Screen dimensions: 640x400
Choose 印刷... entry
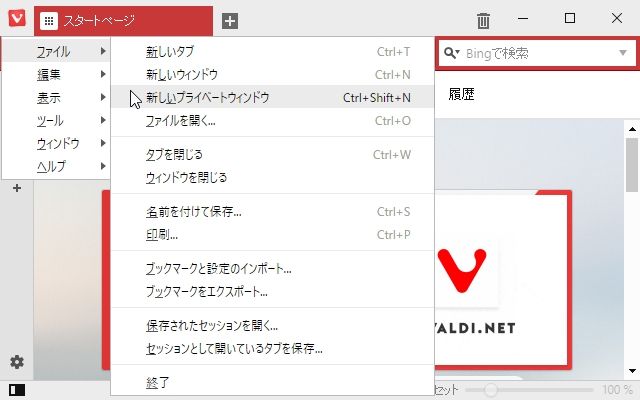tap(273, 235)
